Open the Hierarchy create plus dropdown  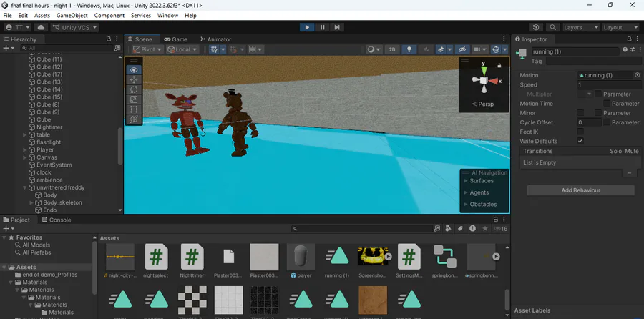9,48
